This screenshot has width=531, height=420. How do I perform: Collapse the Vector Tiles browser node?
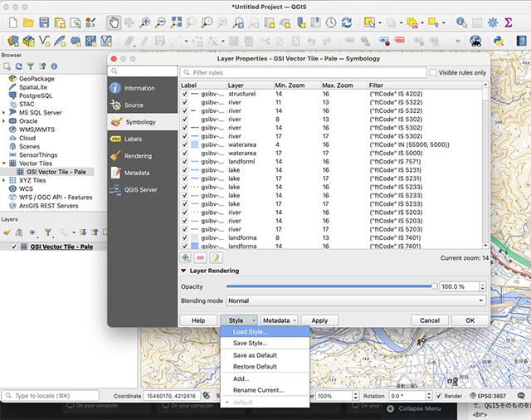pos(3,164)
